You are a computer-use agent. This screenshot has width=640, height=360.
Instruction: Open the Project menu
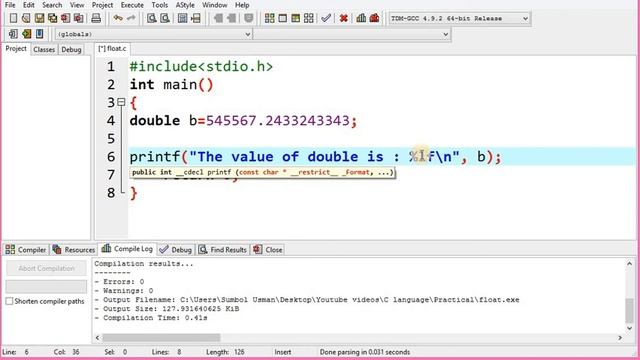coord(102,5)
